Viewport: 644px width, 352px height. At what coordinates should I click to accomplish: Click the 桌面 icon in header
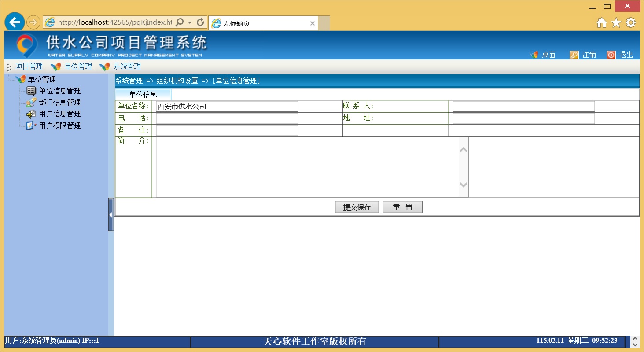pos(534,55)
